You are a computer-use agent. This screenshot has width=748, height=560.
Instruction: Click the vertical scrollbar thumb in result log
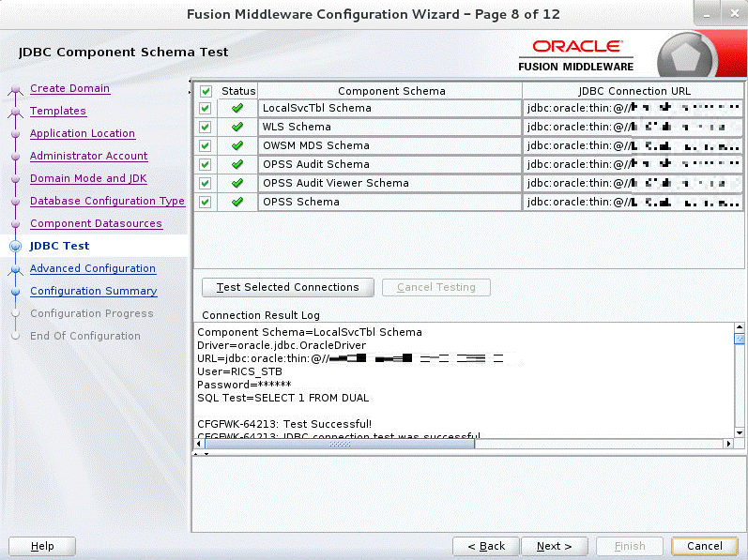740,339
